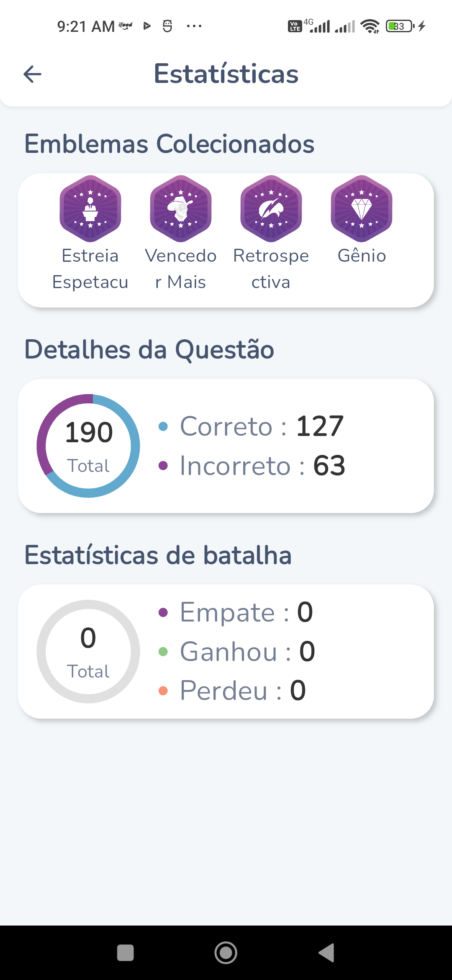Select the Retrospectiva badge icon
The height and width of the screenshot is (980, 452).
[x=271, y=209]
